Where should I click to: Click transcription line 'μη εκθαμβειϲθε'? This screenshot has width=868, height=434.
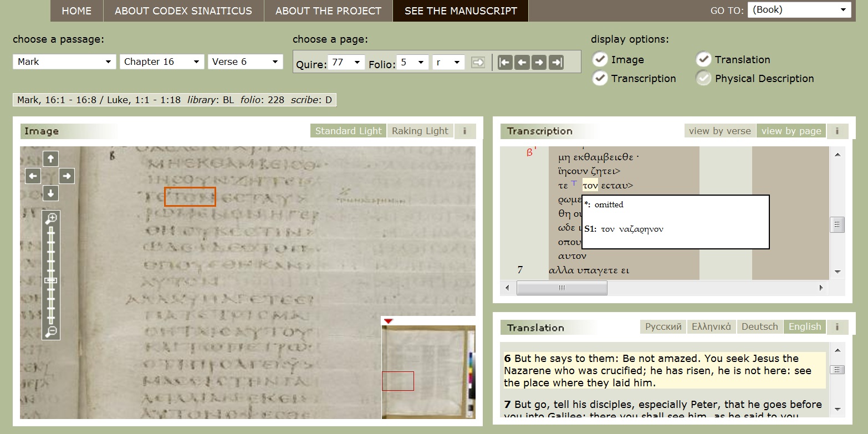[599, 157]
